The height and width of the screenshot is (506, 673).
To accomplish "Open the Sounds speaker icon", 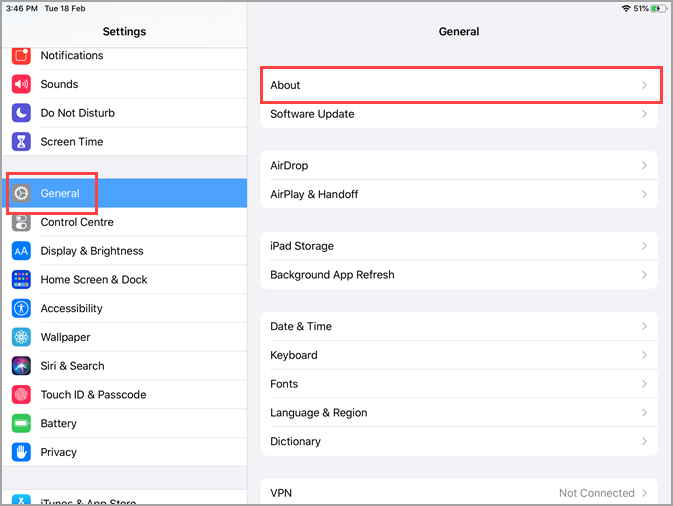I will pos(21,84).
